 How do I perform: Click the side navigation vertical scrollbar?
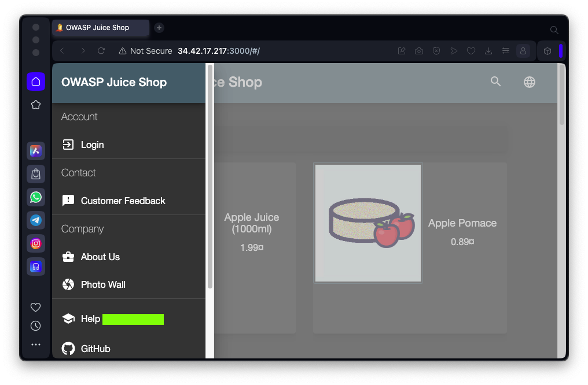tap(210, 176)
